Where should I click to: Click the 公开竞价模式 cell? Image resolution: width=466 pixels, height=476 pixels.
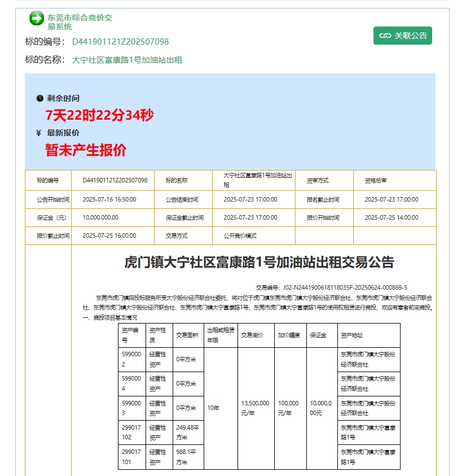pos(254,236)
